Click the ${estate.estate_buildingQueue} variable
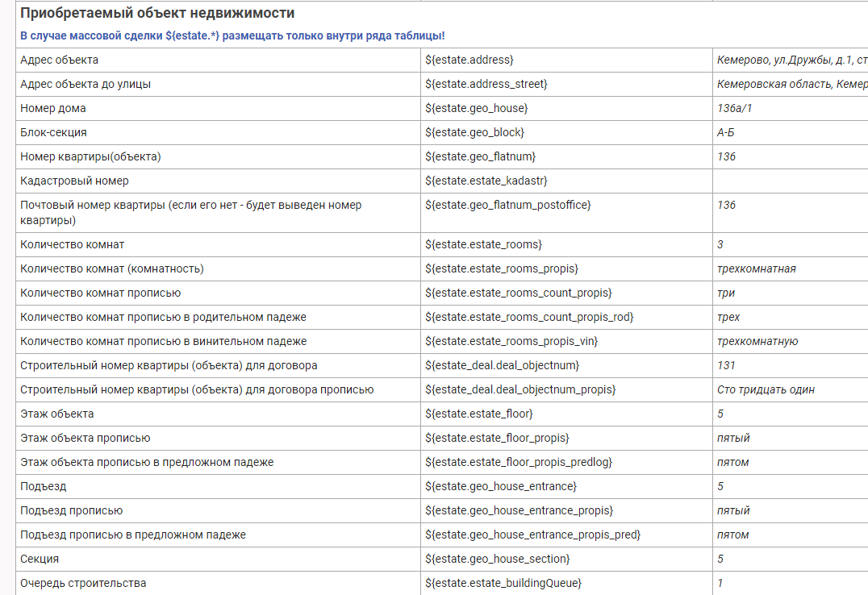This screenshot has height=595, width=868. (x=503, y=583)
